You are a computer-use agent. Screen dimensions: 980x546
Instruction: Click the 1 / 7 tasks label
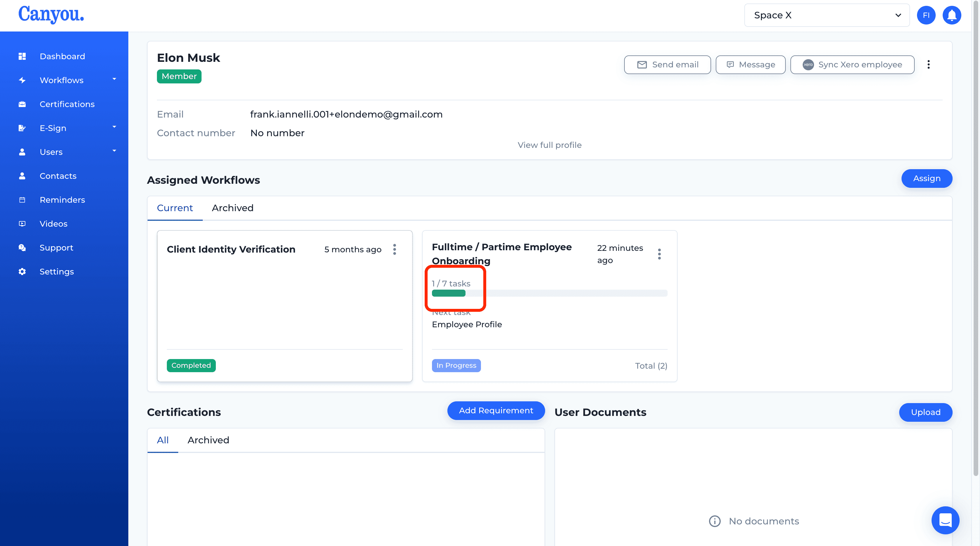point(451,283)
